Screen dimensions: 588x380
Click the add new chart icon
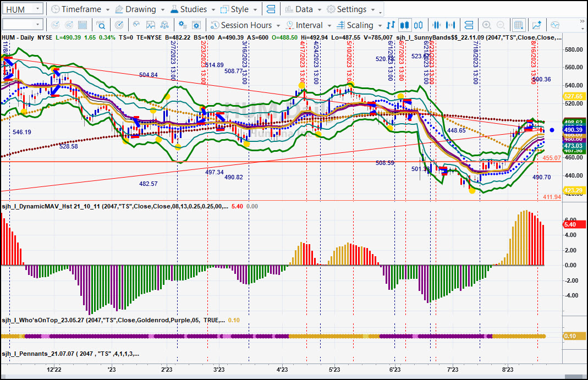pos(537,25)
